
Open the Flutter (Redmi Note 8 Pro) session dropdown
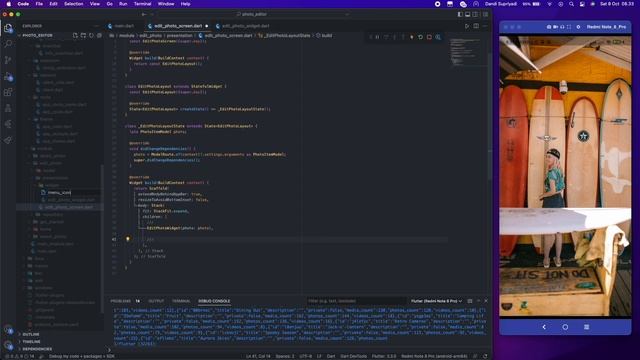(436, 301)
